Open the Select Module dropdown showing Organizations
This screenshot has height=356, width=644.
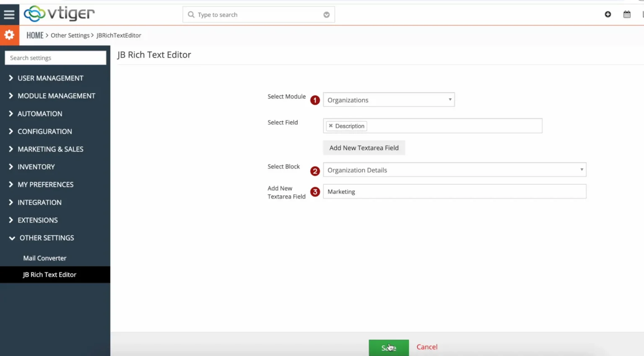tap(388, 99)
